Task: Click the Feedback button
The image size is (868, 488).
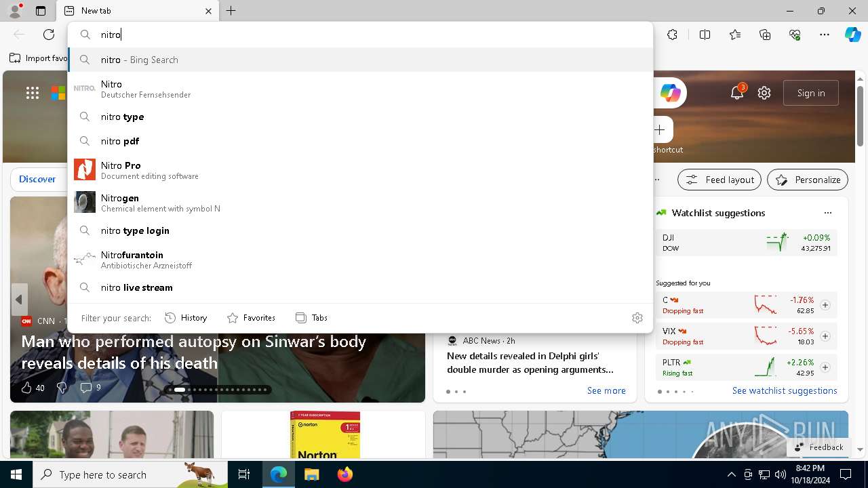Action: (818, 447)
